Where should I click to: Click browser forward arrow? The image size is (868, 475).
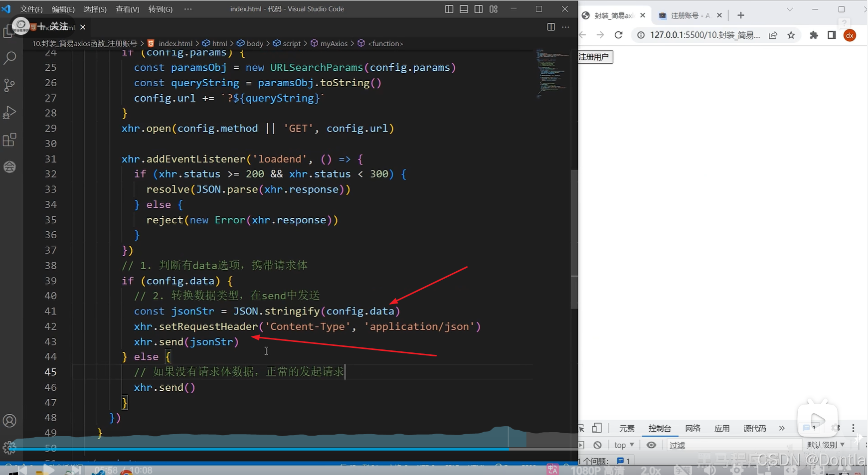pos(600,35)
